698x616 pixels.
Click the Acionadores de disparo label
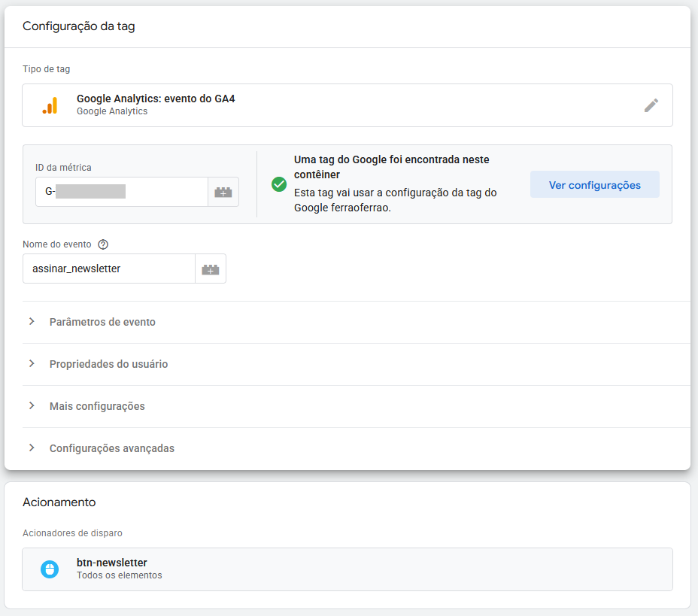(72, 533)
